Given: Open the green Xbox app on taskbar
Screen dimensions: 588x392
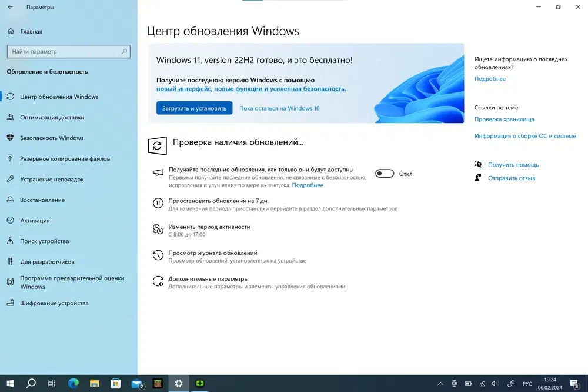Looking at the screenshot, I should pos(200,383).
